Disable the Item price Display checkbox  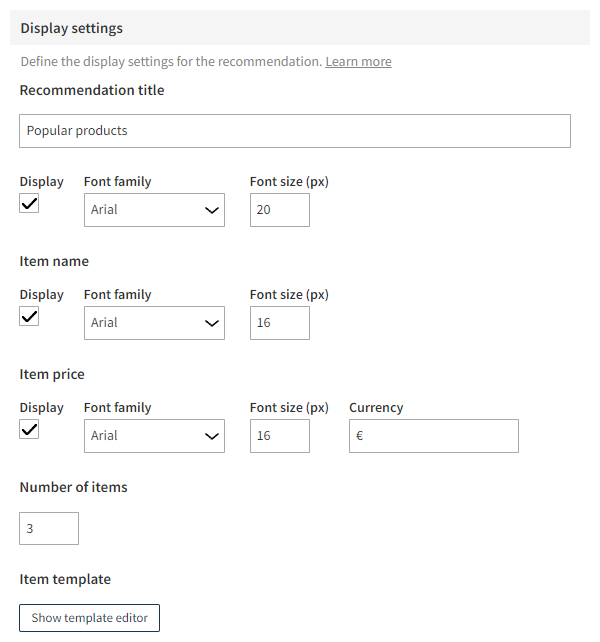[x=30, y=429]
